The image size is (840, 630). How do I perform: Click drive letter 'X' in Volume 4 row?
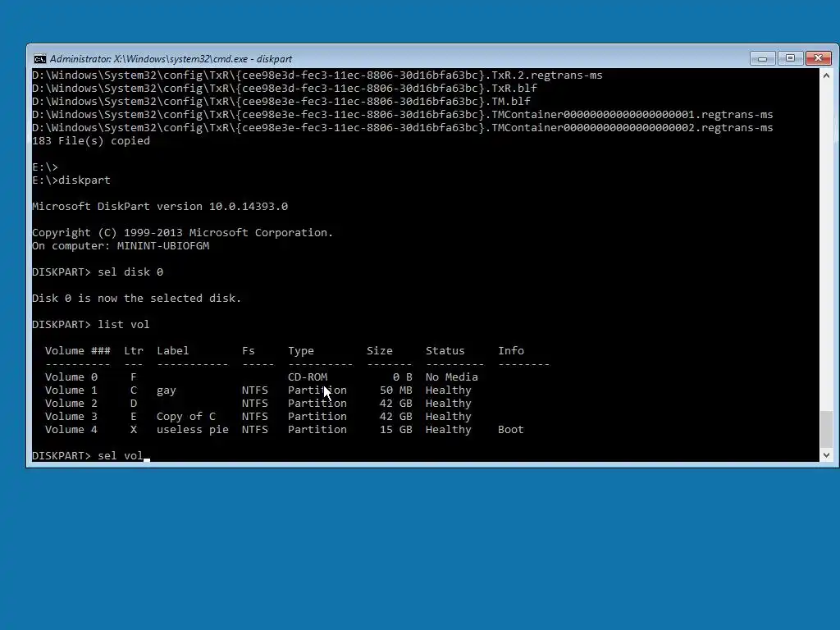(x=134, y=429)
